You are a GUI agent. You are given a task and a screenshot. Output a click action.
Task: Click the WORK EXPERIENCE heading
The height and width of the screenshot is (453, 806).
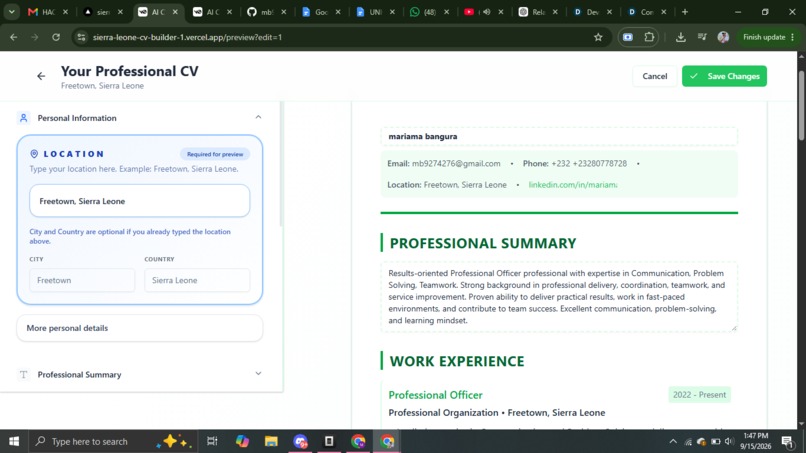pyautogui.click(x=457, y=361)
